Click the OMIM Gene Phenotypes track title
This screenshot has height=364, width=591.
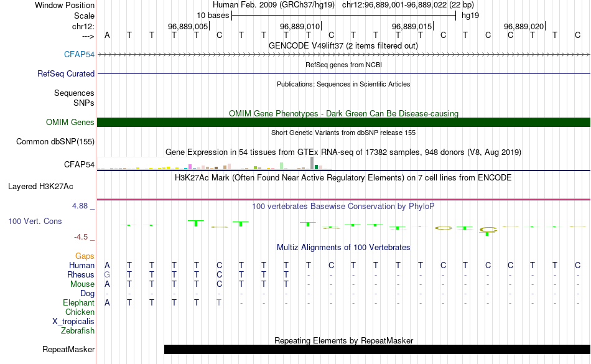(343, 113)
